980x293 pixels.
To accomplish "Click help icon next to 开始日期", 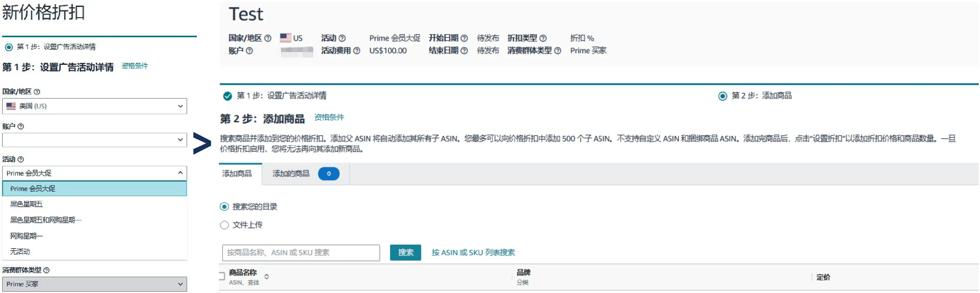I will pos(464,38).
